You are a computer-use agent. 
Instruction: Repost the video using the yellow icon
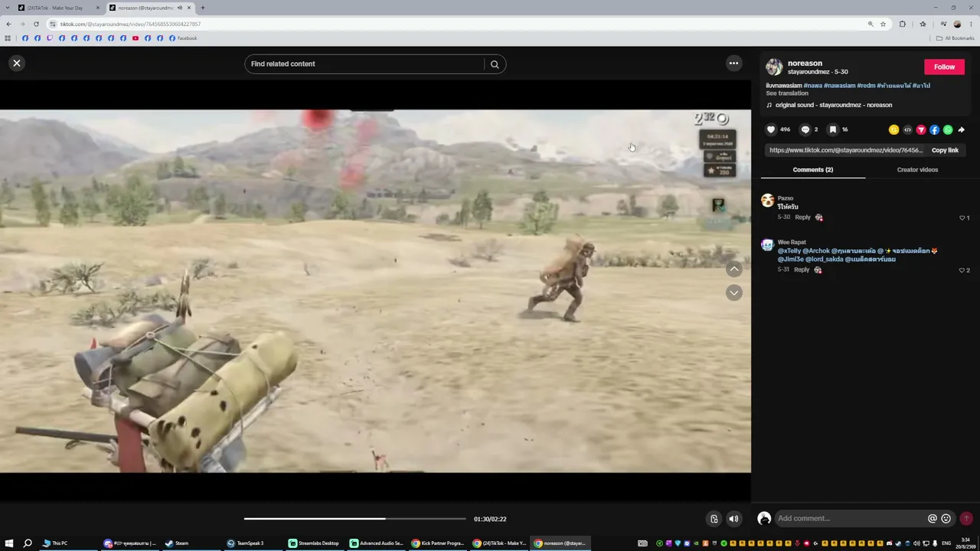tap(893, 130)
